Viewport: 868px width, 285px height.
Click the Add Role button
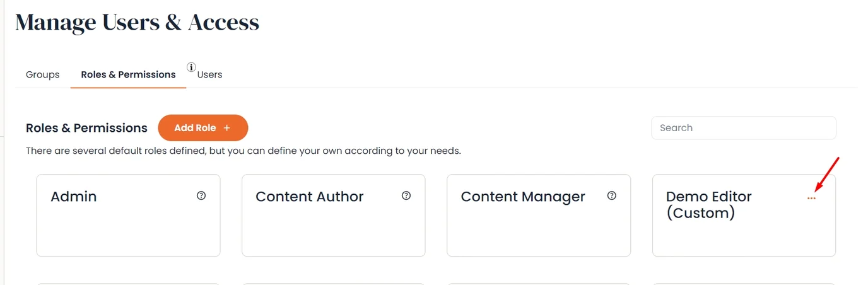click(203, 128)
